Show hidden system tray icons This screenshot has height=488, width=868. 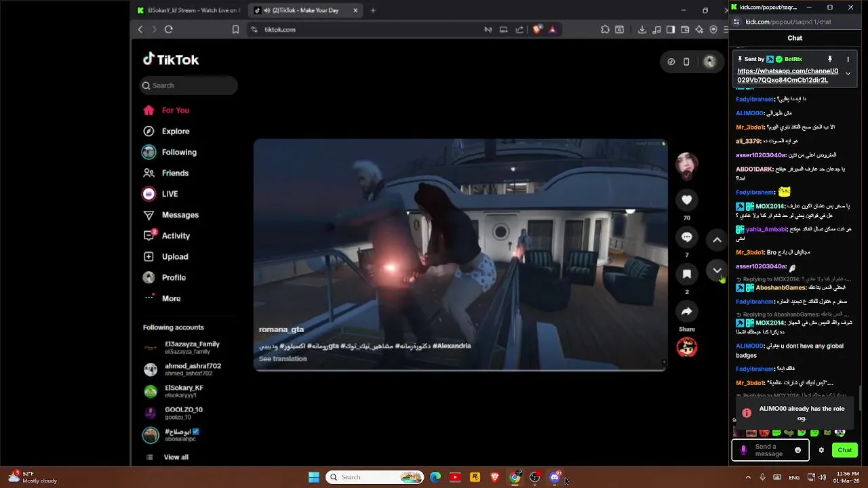(x=748, y=477)
